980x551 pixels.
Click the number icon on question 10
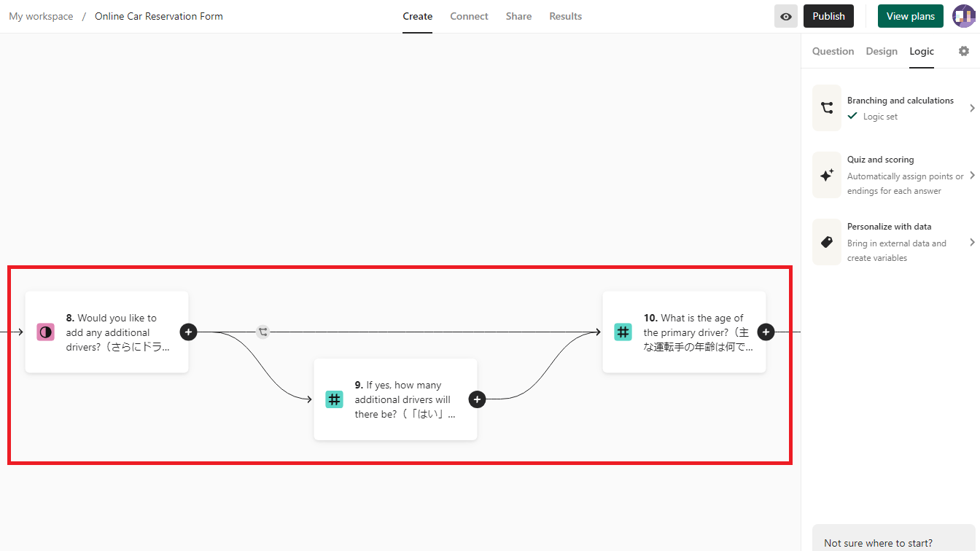[623, 332]
